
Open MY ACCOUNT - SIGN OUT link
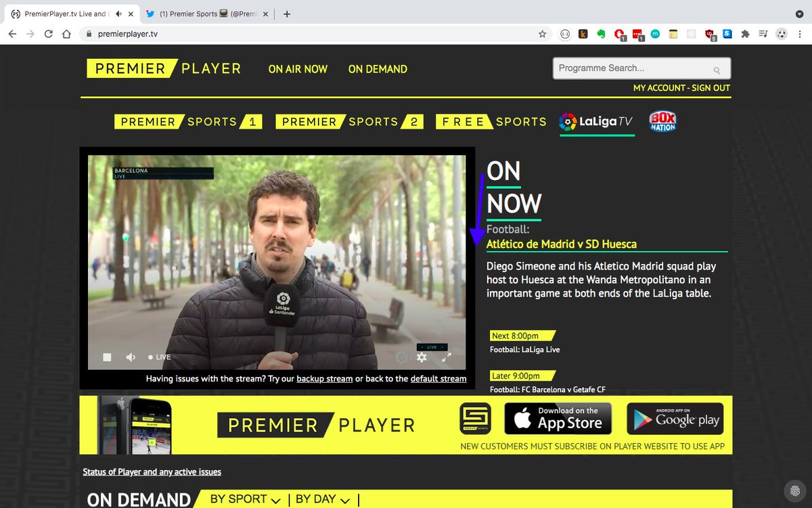(681, 88)
